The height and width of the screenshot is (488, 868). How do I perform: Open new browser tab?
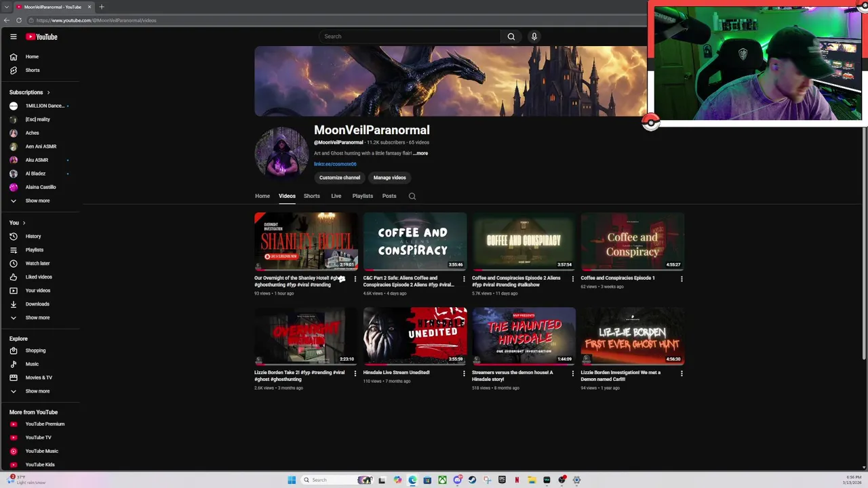(x=102, y=7)
